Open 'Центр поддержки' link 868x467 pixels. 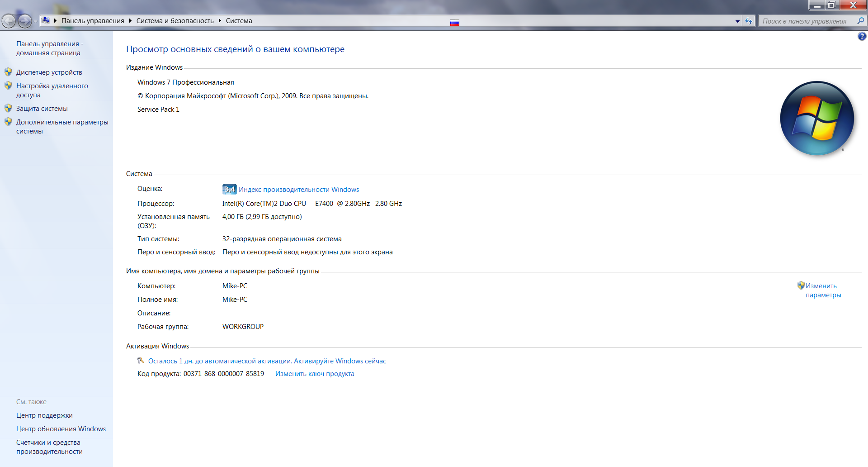pos(44,415)
